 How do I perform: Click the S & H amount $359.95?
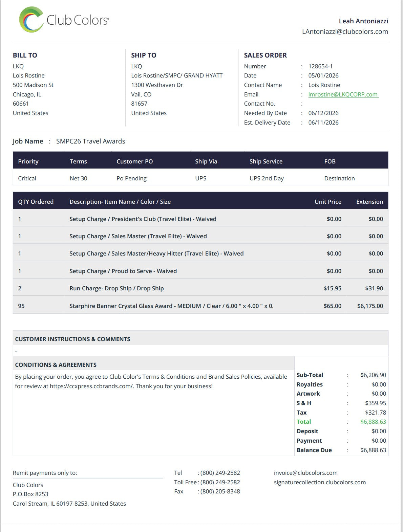click(x=376, y=403)
